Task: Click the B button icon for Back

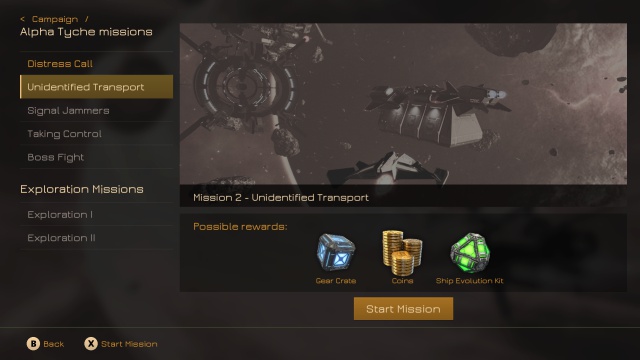Action: click(x=33, y=344)
